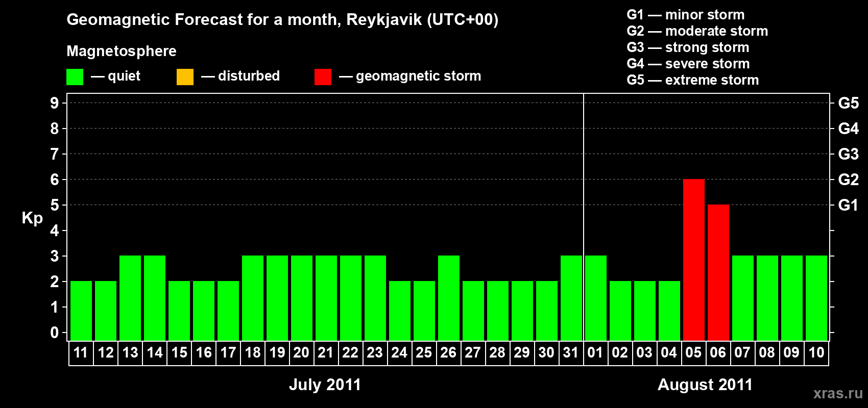The width and height of the screenshot is (868, 408).
Task: Click the Kp axis value 9
Action: [x=55, y=103]
